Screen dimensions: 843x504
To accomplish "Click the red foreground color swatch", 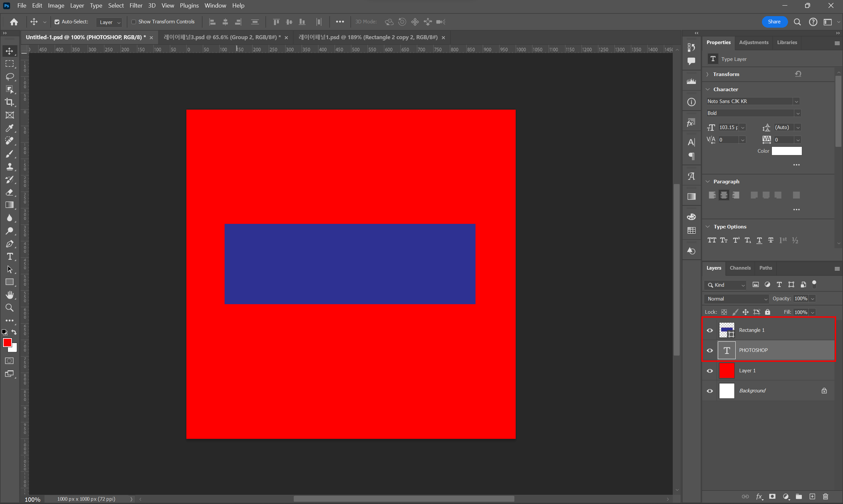I will [7, 342].
